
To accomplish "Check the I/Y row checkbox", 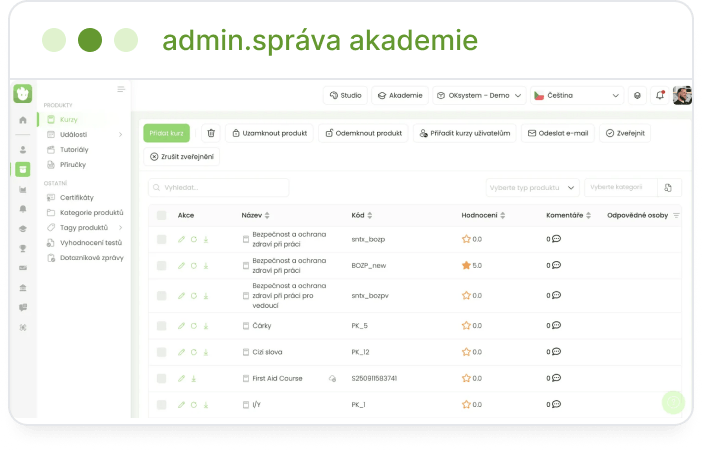I will 162,405.
